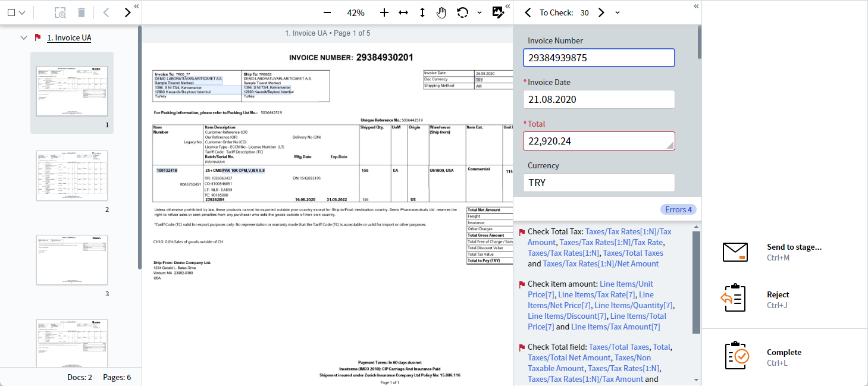This screenshot has height=386, width=868.
Task: Go to previous document in thumbnails toolbar
Action: [x=106, y=12]
